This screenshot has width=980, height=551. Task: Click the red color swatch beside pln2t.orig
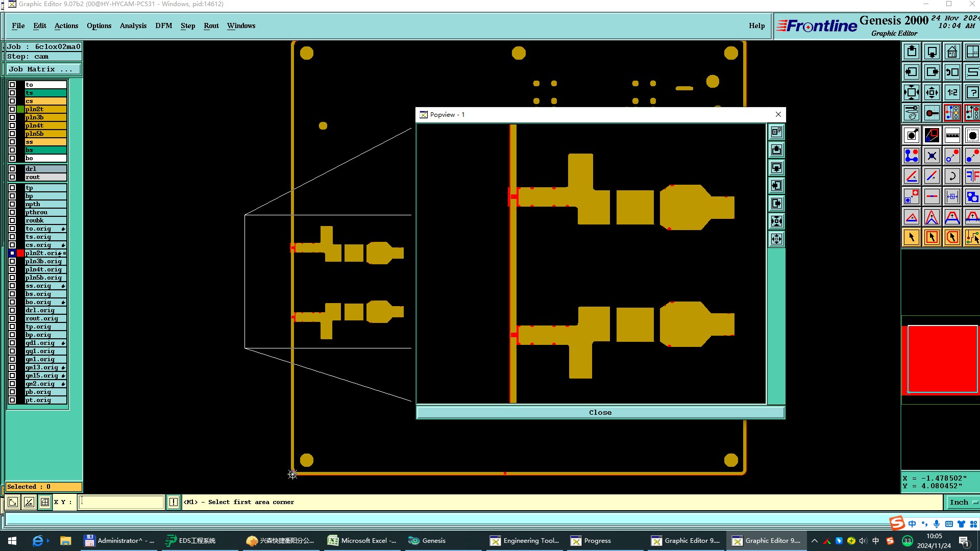pos(20,253)
